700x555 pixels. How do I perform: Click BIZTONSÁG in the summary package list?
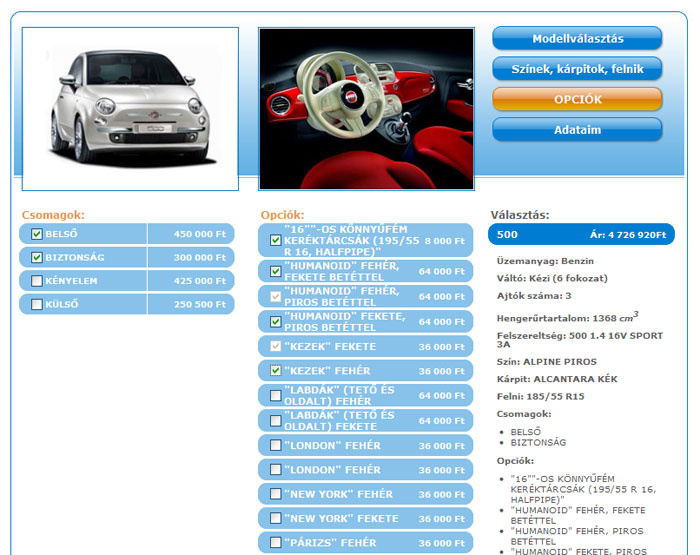click(x=538, y=442)
